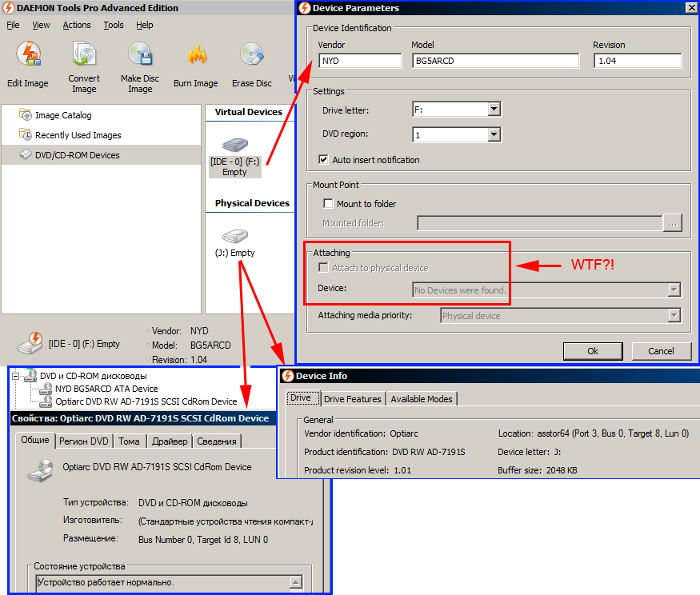This screenshot has width=700, height=595.
Task: Click the Ok button
Action: [593, 351]
